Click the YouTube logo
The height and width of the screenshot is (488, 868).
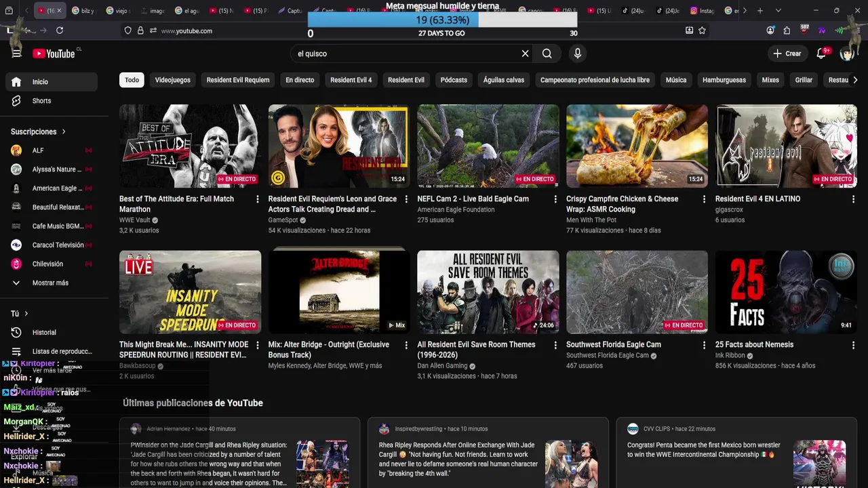coord(54,54)
